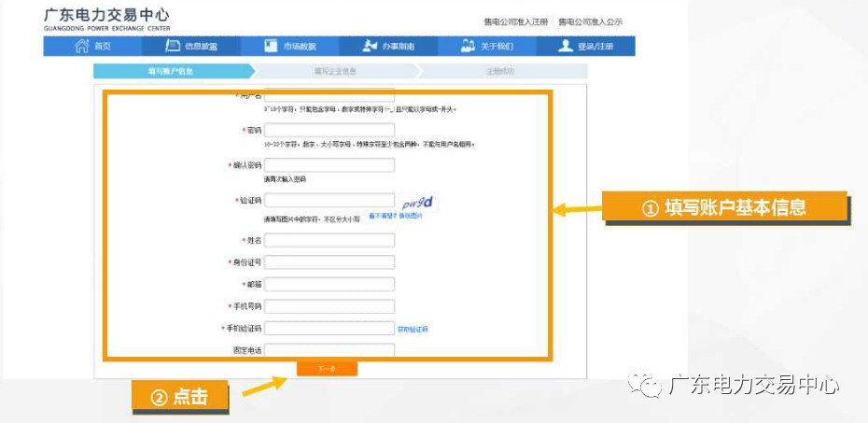Focus the 密码 input field

(x=329, y=131)
